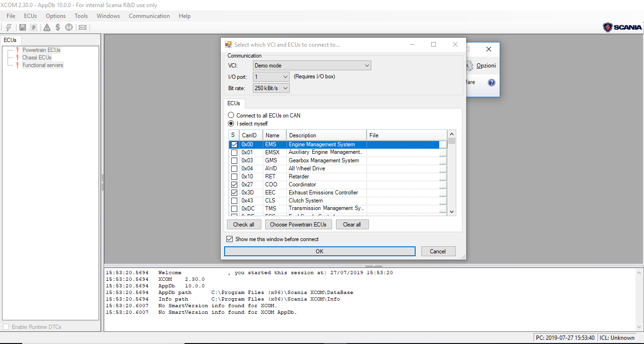644x344 pixels.
Task: Uncheck the COO 0x27 checkbox
Action: pyautogui.click(x=234, y=185)
